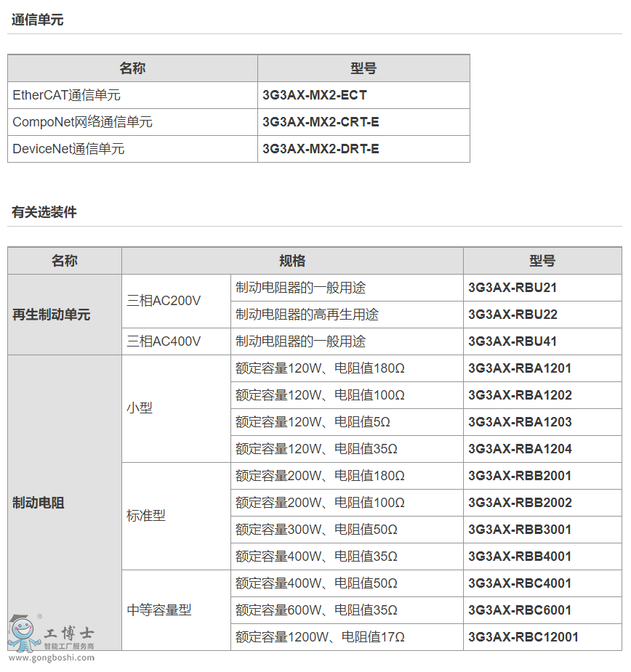Screen dimensions: 631x672
Task: Click the 规格 column header
Action: pos(292,261)
